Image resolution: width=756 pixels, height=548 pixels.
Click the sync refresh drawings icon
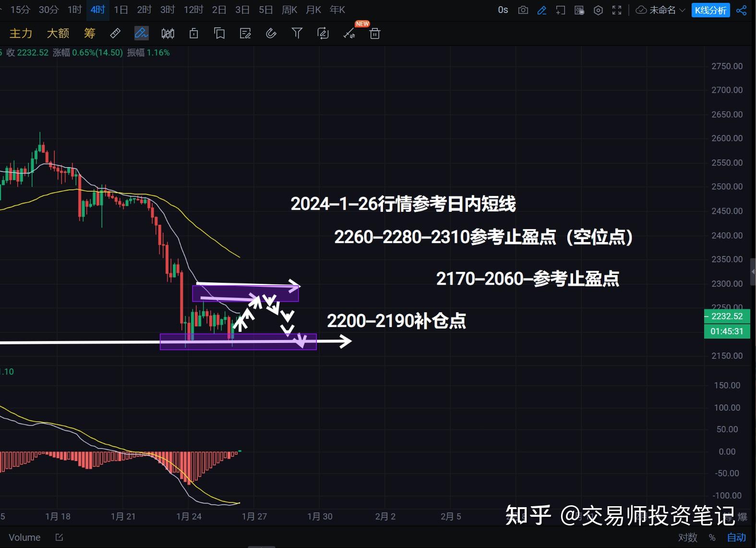323,33
